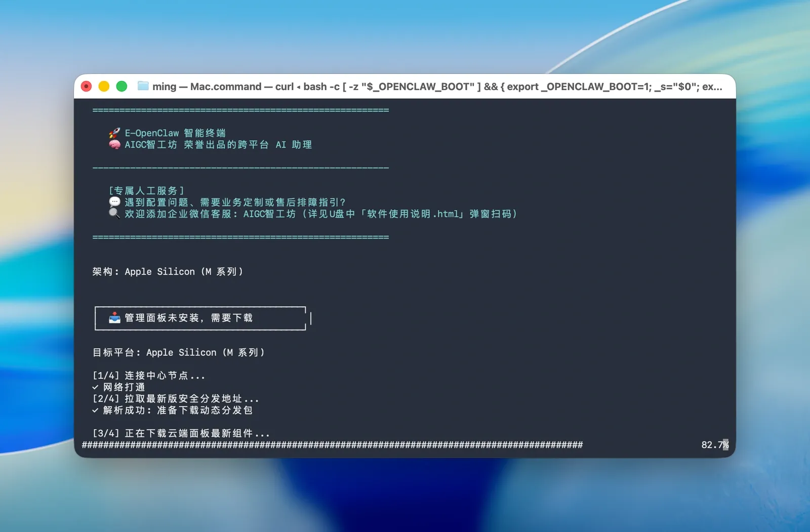The width and height of the screenshot is (810, 532).
Task: Click the brain emoji beside AIGC智工坊
Action: tap(114, 145)
